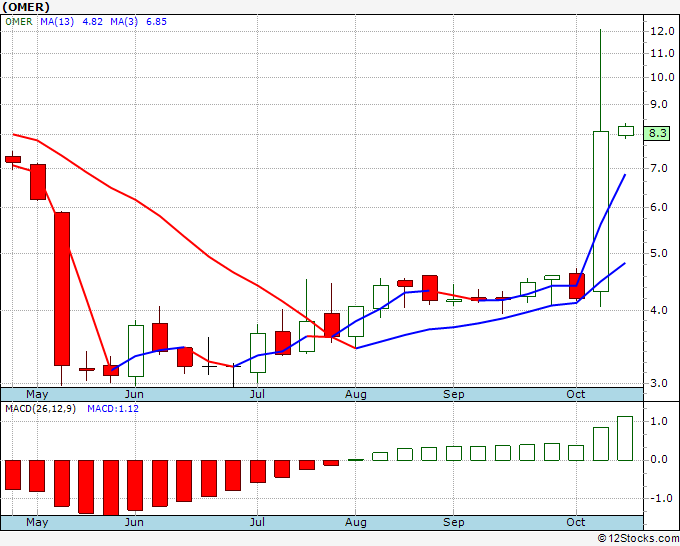Open the 12Stocks.com credit link
The image size is (680, 546).
(638, 538)
